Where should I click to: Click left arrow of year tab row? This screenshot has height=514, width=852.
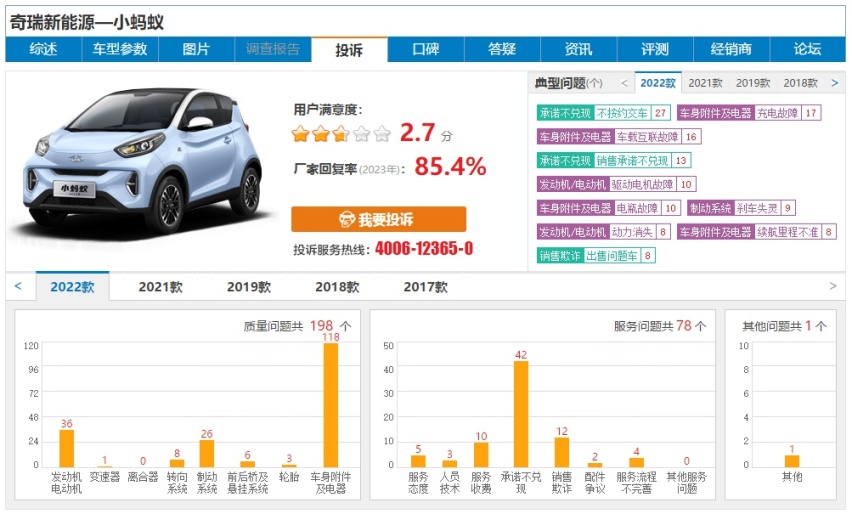[x=18, y=286]
